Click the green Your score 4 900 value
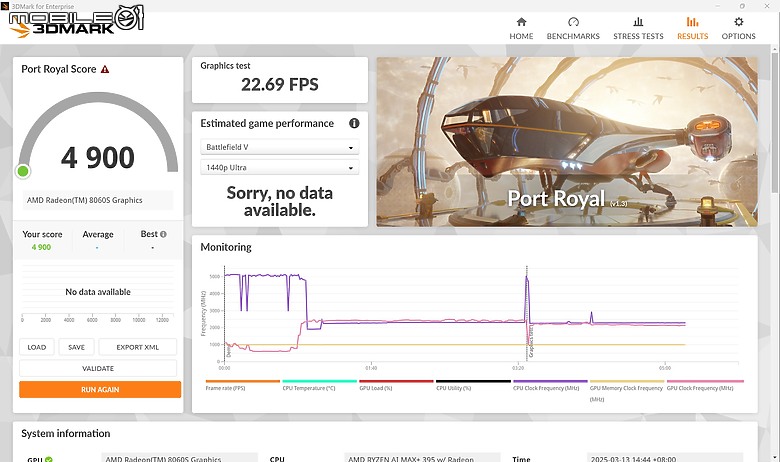 point(41,247)
